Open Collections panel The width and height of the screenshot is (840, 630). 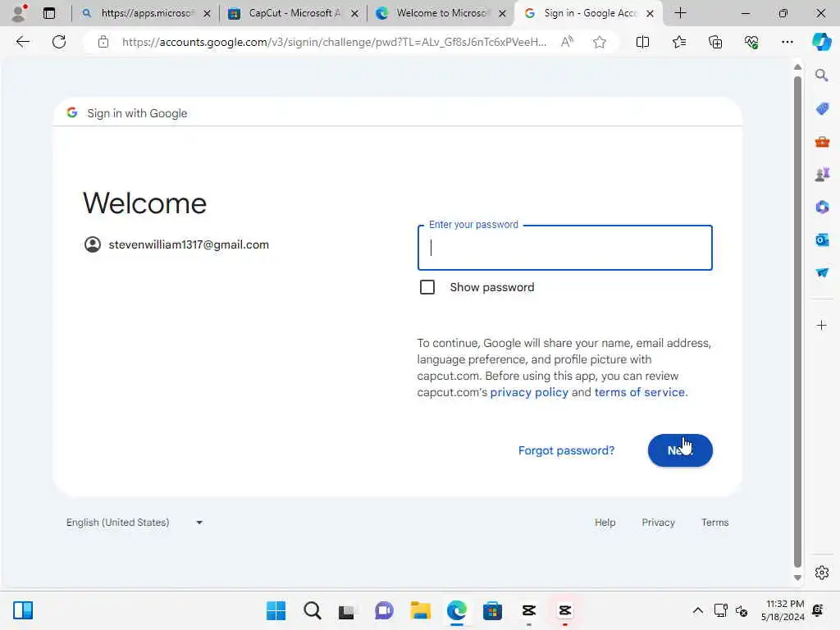click(x=715, y=42)
